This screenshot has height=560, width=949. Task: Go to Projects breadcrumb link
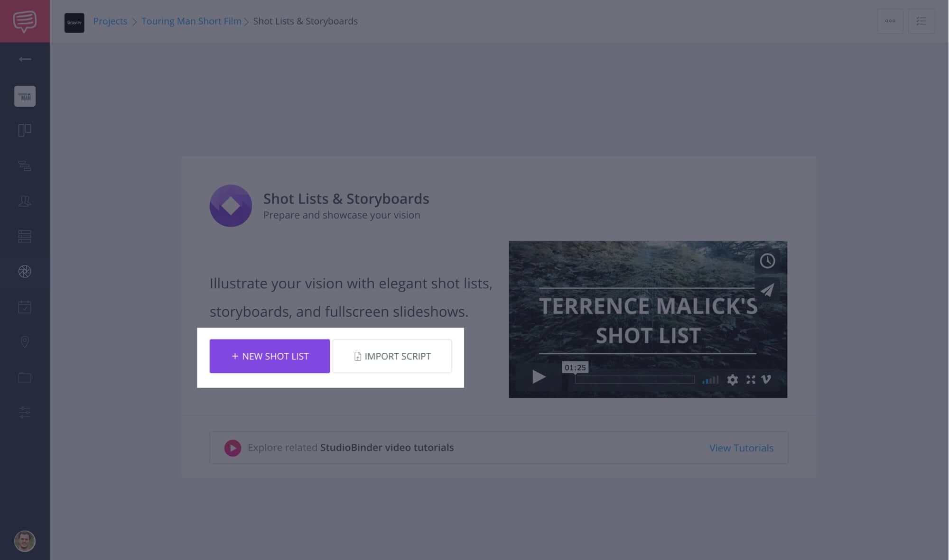(x=110, y=21)
